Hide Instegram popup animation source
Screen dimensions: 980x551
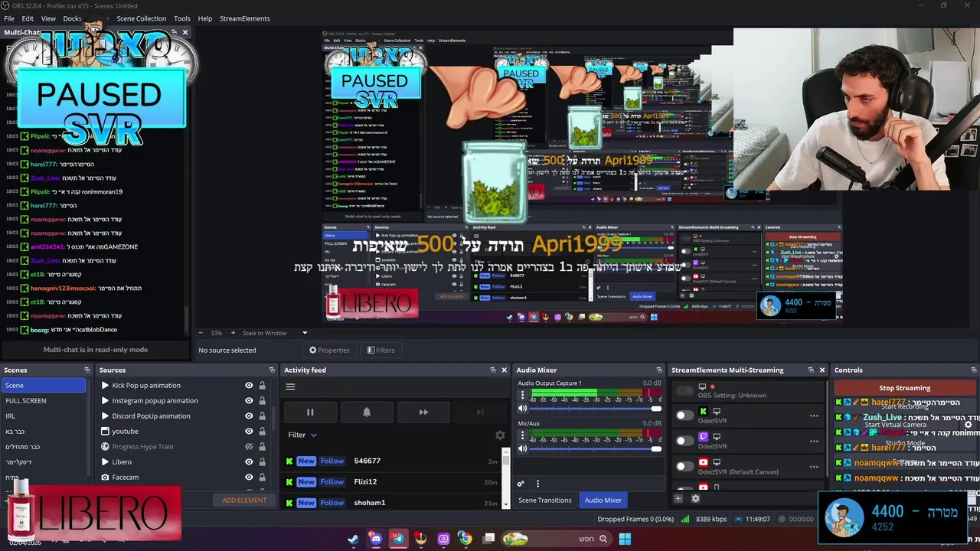[249, 401]
